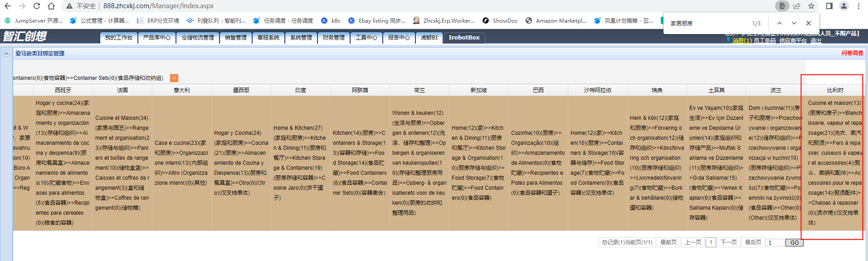
Task: Click the not-secure warning triangle icon
Action: pos(69,6)
